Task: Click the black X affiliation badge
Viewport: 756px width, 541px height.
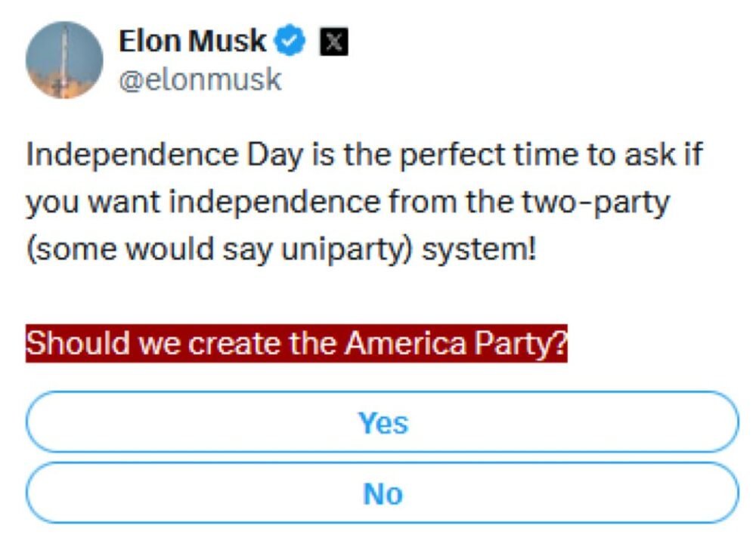Action: point(333,42)
